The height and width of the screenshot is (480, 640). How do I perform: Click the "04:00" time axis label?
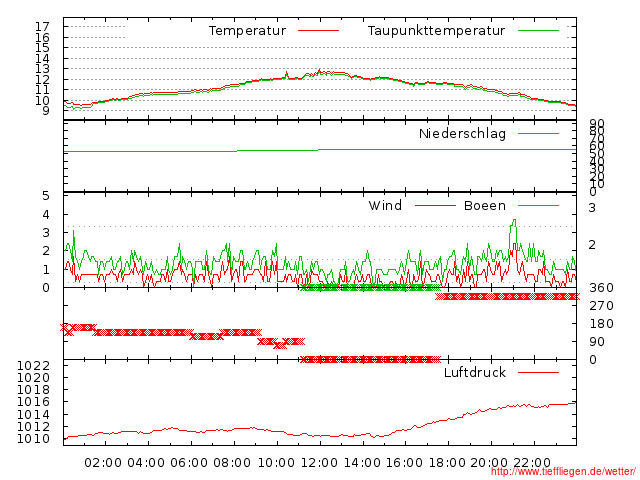146,463
